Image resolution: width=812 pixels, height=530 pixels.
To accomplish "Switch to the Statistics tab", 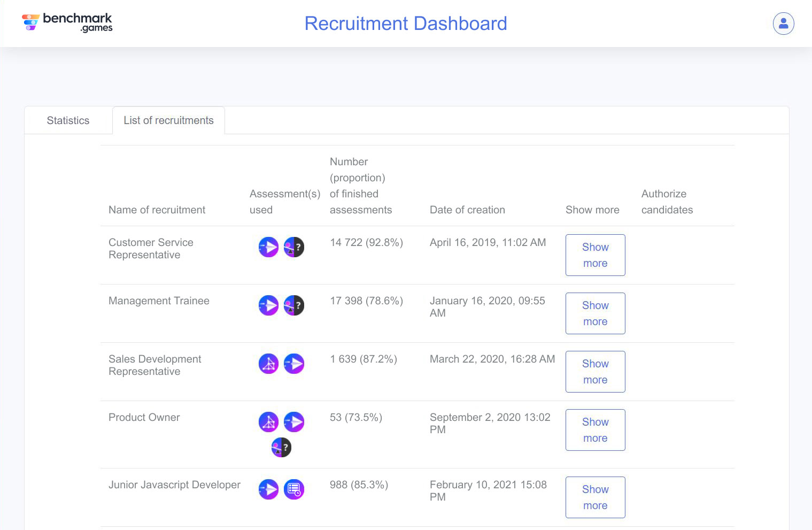I will coord(68,120).
